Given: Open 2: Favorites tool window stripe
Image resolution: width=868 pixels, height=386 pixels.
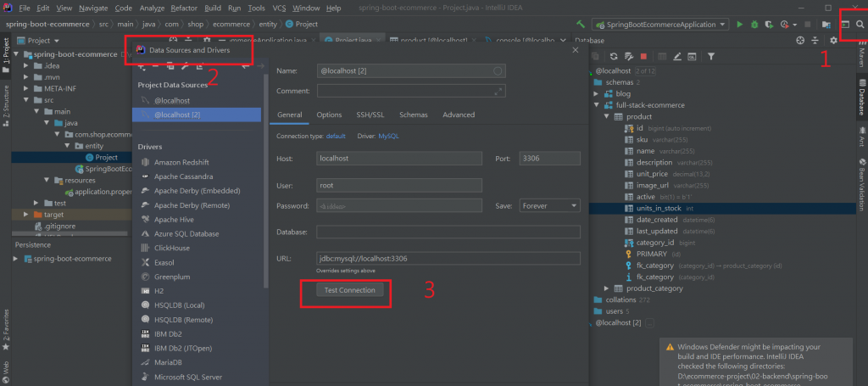Looking at the screenshot, I should [x=6, y=330].
